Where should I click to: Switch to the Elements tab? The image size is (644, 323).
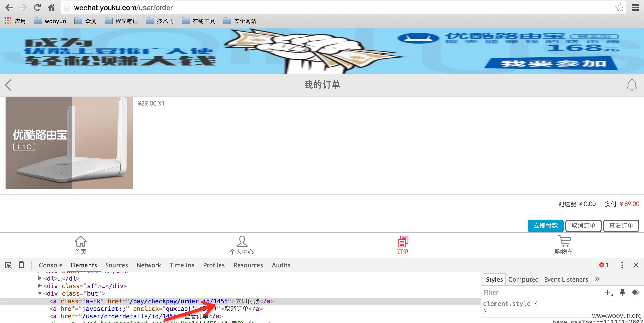pos(84,265)
